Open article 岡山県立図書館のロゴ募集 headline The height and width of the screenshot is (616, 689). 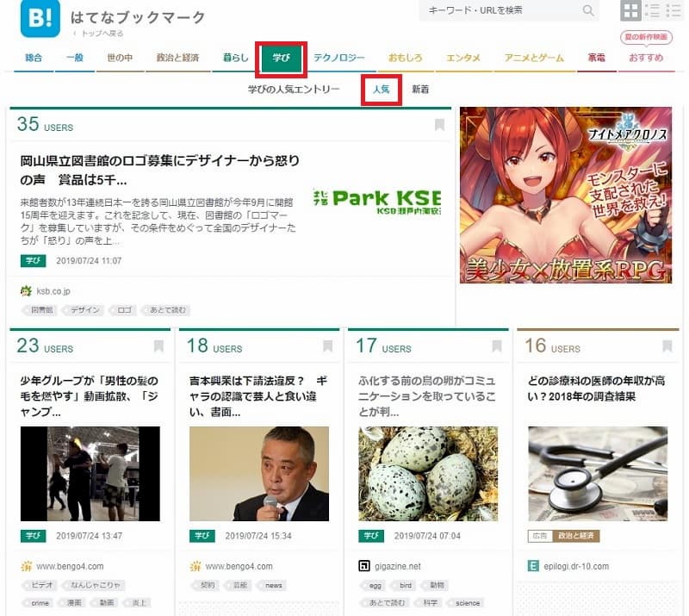(x=160, y=171)
